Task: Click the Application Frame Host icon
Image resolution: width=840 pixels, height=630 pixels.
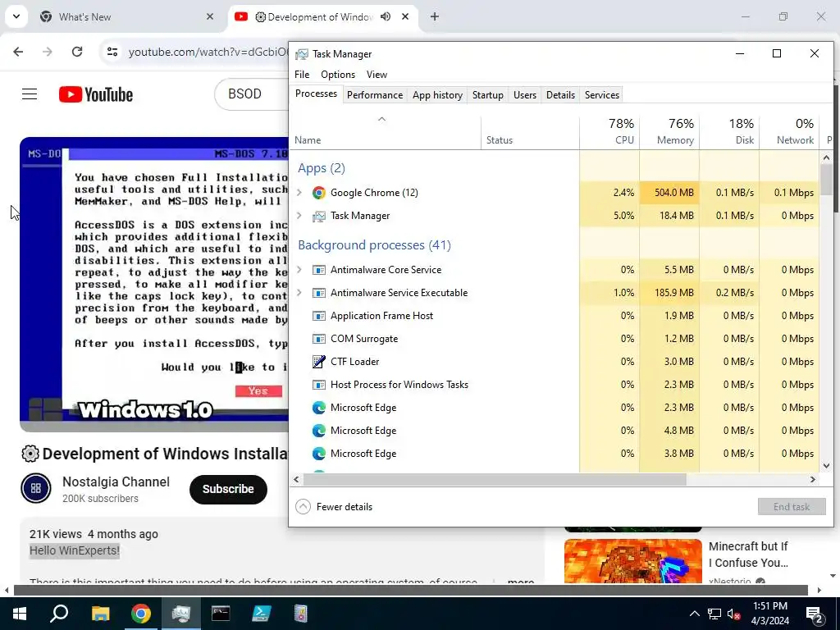Action: [319, 316]
